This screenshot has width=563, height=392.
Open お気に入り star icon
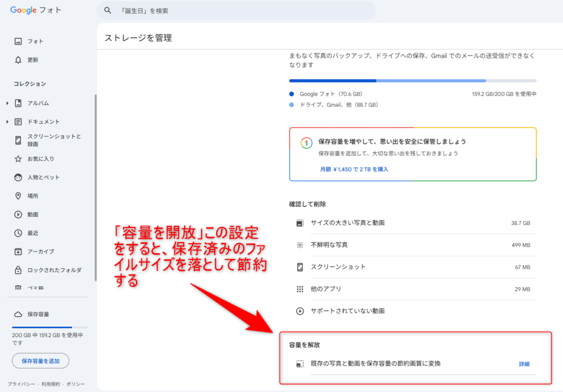click(18, 159)
